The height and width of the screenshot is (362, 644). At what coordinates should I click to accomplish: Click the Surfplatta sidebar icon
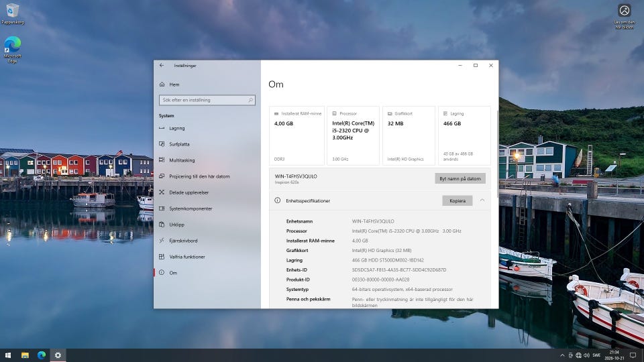tap(162, 144)
